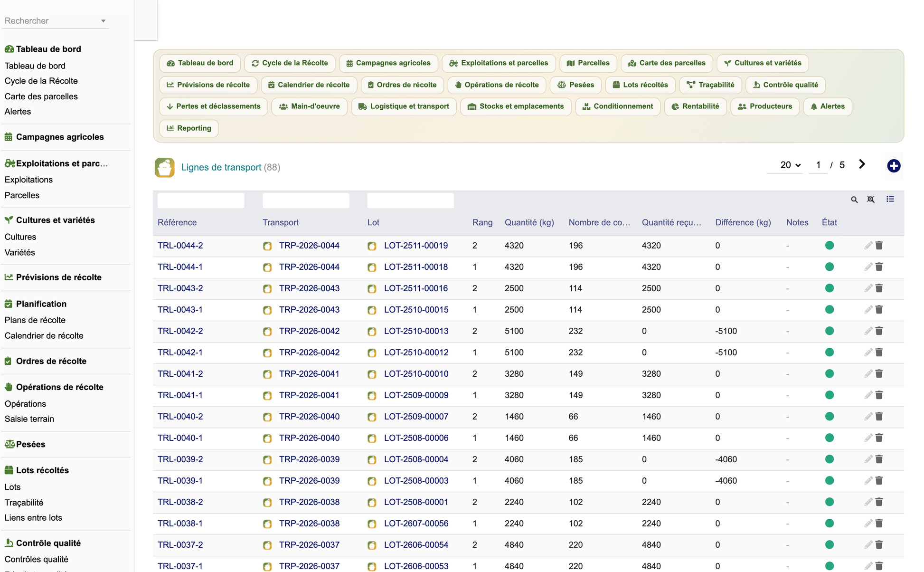924x572 pixels.
Task: Open Carte des parcelles in sidebar
Action: tap(41, 96)
